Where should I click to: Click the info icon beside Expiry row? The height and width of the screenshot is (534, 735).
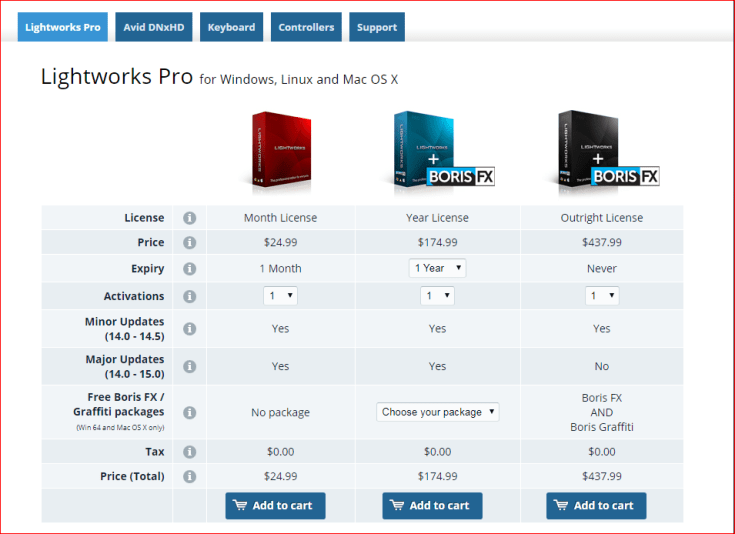point(189,269)
